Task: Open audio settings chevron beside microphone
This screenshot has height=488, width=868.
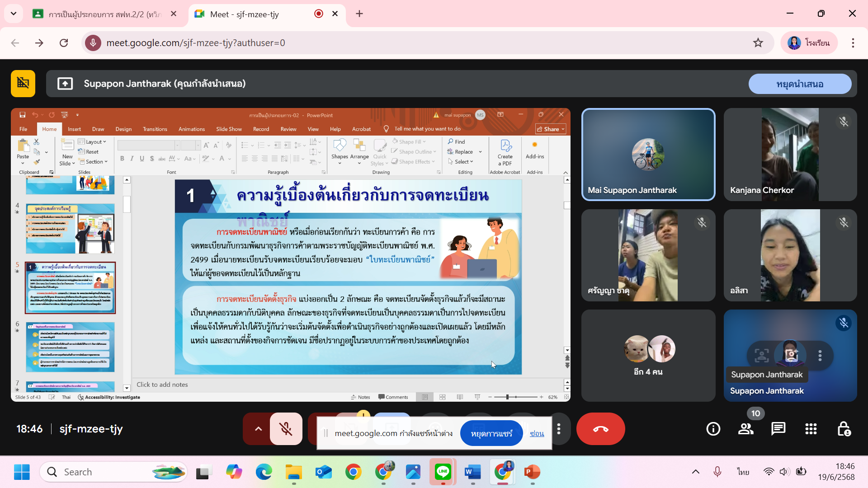Action: (x=258, y=429)
